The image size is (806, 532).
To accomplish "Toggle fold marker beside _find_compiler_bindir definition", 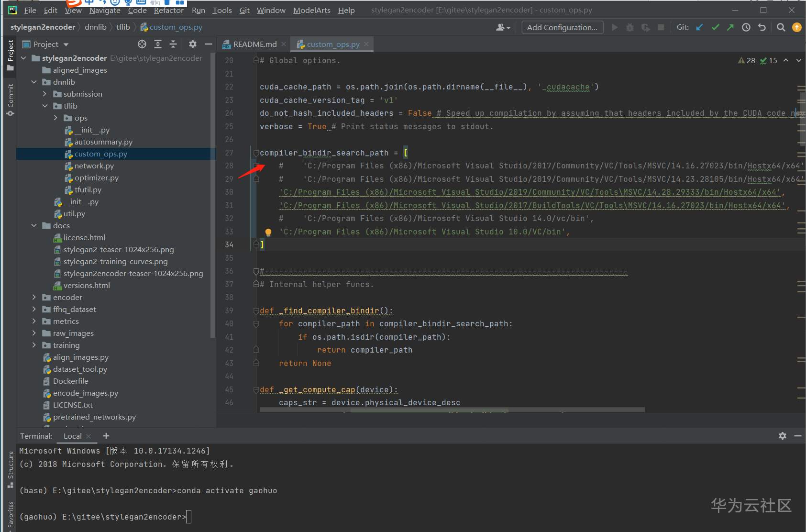I will click(256, 311).
